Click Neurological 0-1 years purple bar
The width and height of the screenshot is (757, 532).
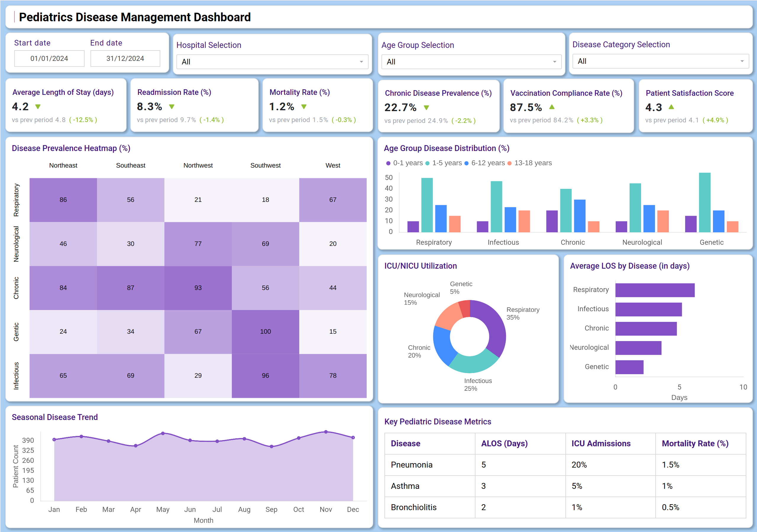622,227
